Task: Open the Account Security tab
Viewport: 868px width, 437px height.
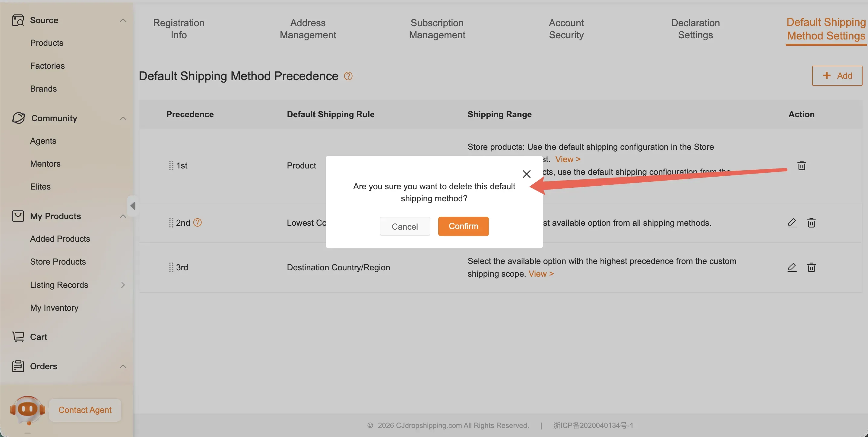Action: coord(566,29)
